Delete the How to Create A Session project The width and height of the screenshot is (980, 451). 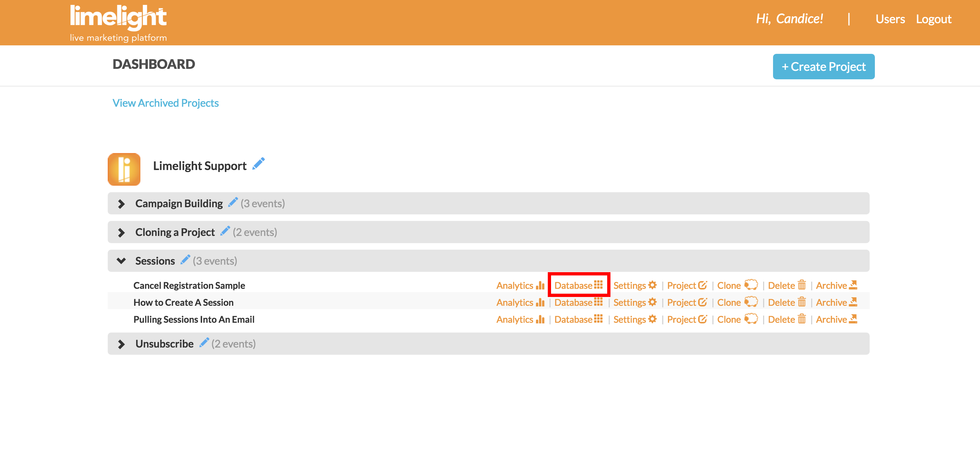pyautogui.click(x=787, y=302)
